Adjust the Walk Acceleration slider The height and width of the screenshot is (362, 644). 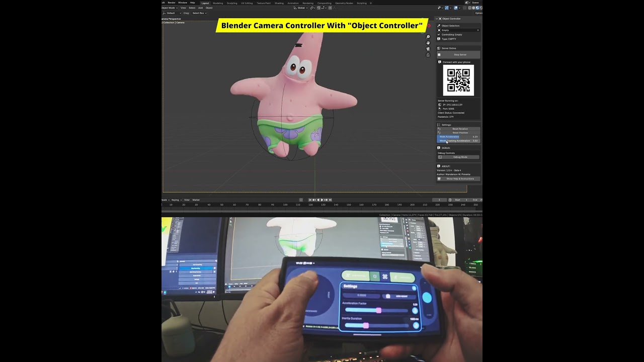pyautogui.click(x=458, y=137)
